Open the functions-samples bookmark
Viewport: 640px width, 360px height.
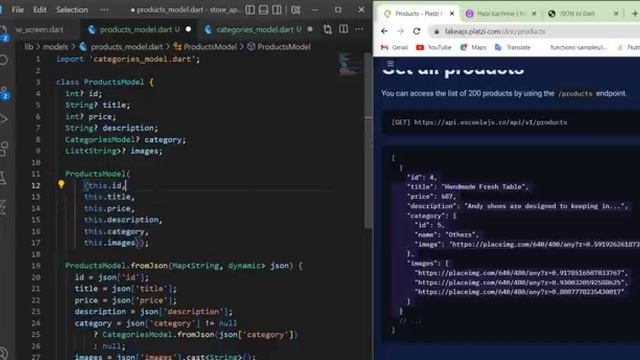[x=578, y=47]
